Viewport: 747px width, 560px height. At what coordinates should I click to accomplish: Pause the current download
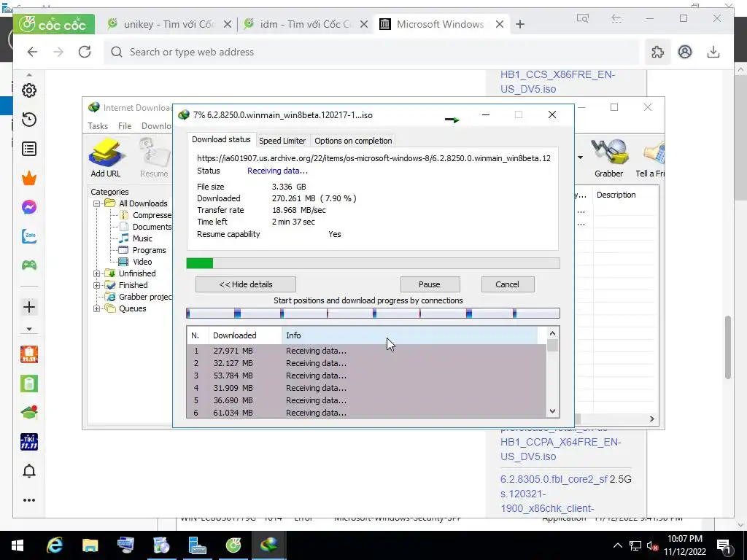point(430,284)
